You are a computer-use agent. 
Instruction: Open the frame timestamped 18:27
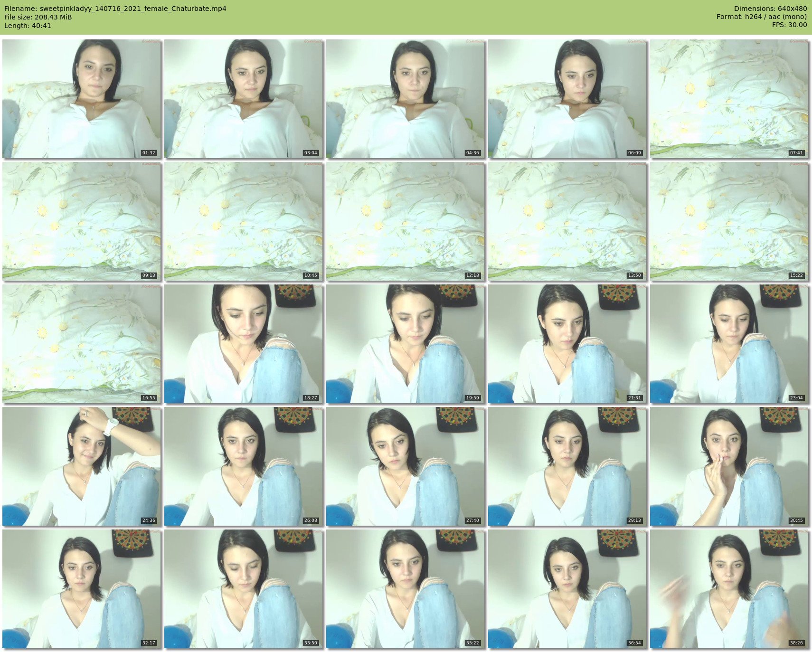coord(244,344)
